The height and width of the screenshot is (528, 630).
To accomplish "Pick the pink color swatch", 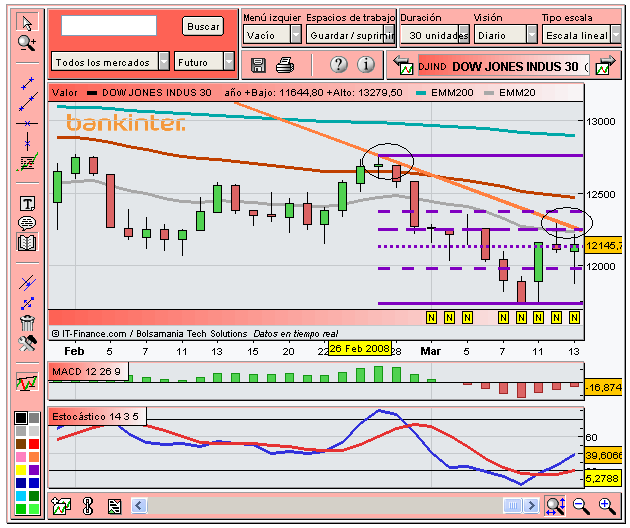I will tap(21, 457).
